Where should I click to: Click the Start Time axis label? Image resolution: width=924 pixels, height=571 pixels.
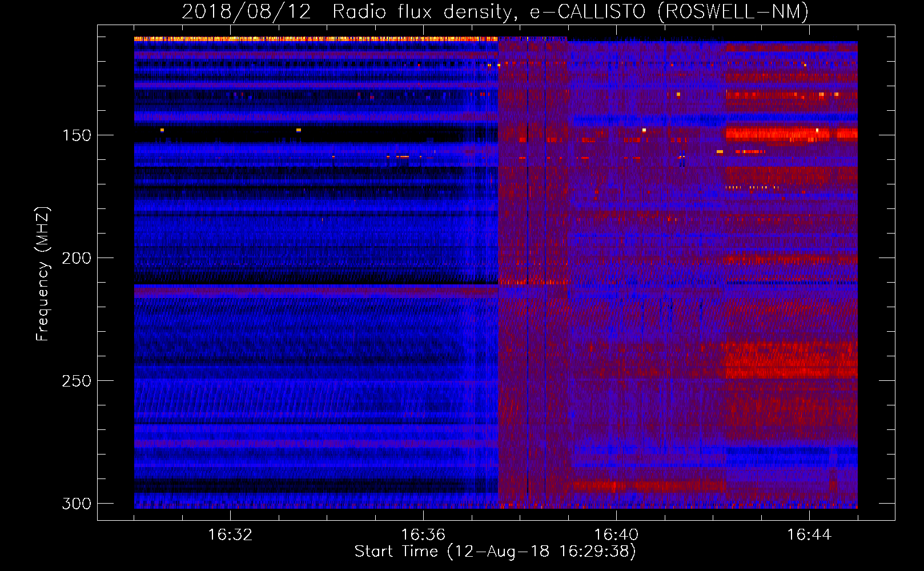tap(495, 552)
